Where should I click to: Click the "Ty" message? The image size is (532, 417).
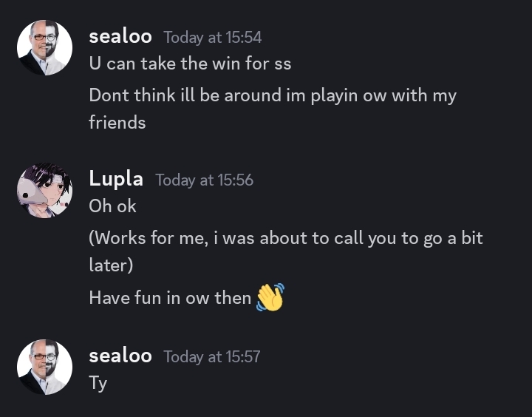pos(98,383)
